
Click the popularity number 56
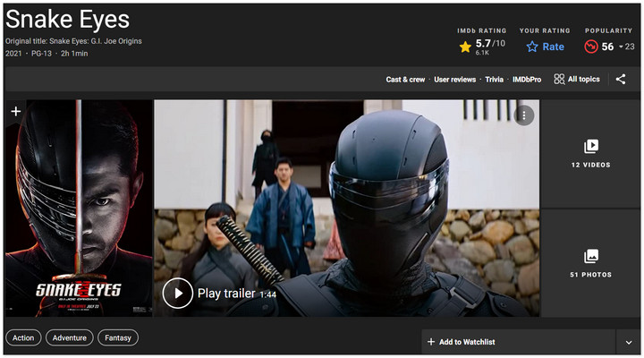click(607, 47)
